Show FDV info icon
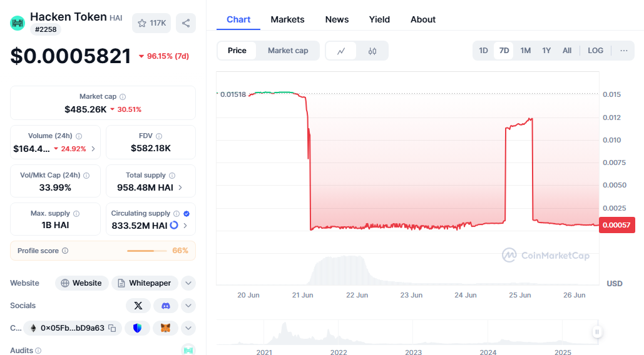The height and width of the screenshot is (355, 644). pyautogui.click(x=159, y=136)
